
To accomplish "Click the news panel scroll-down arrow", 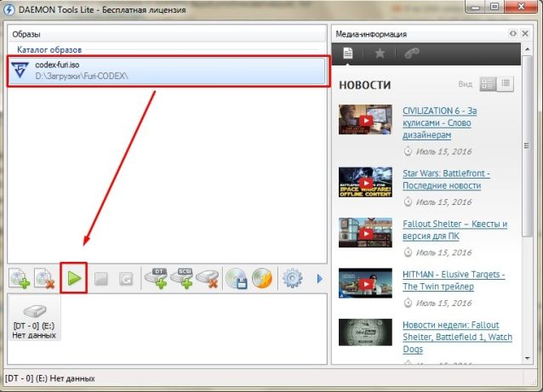I will (527, 358).
